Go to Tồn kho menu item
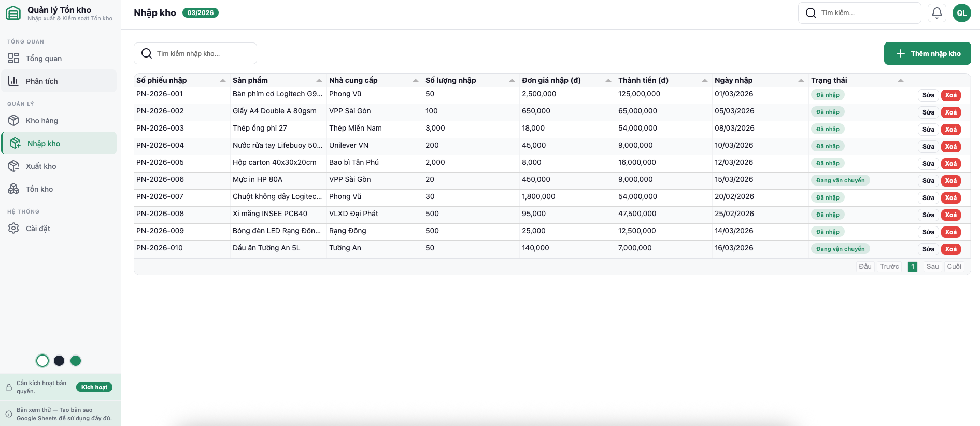Screen dimensions: 980x426 click(39, 189)
